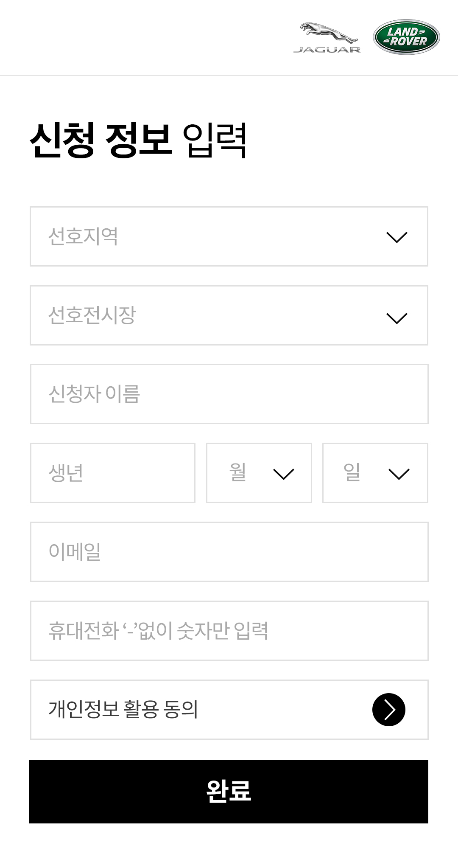The height and width of the screenshot is (868, 458).
Task: Click the chevron arrow in 선호지역 field
Action: pyautogui.click(x=397, y=237)
